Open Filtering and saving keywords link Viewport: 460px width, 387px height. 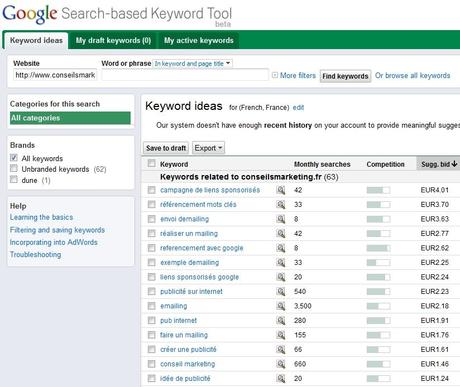click(57, 230)
